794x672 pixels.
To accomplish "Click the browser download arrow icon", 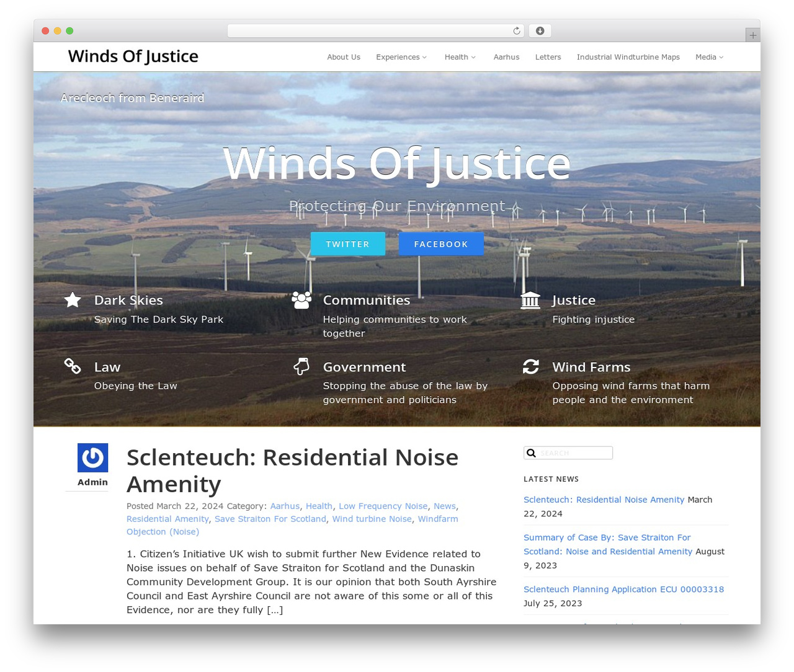I will coord(540,31).
